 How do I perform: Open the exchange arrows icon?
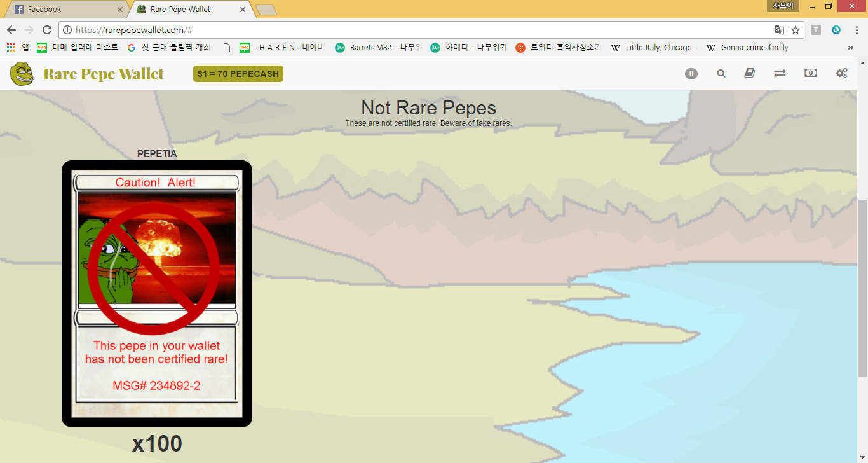[x=780, y=74]
